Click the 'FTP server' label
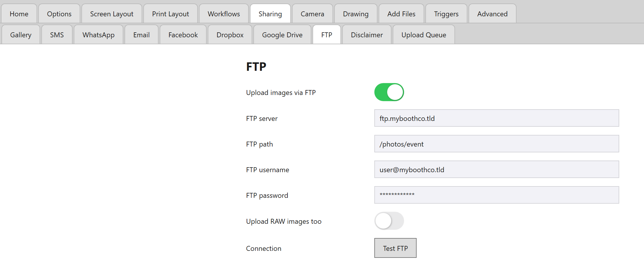The image size is (644, 266). [x=262, y=119]
